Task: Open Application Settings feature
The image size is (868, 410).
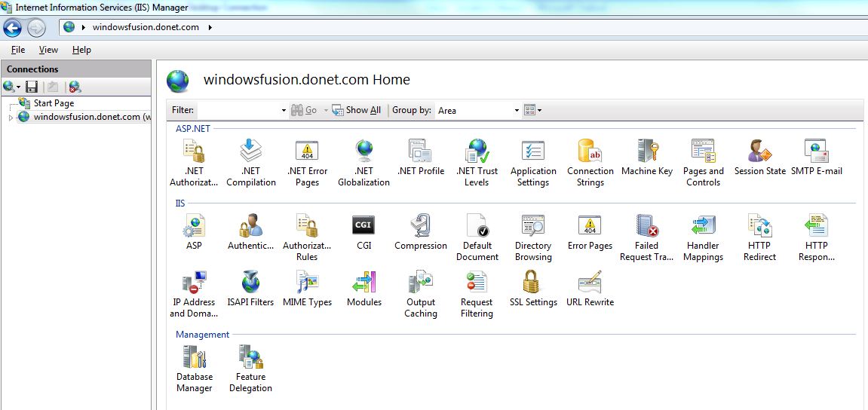Action: pyautogui.click(x=533, y=162)
